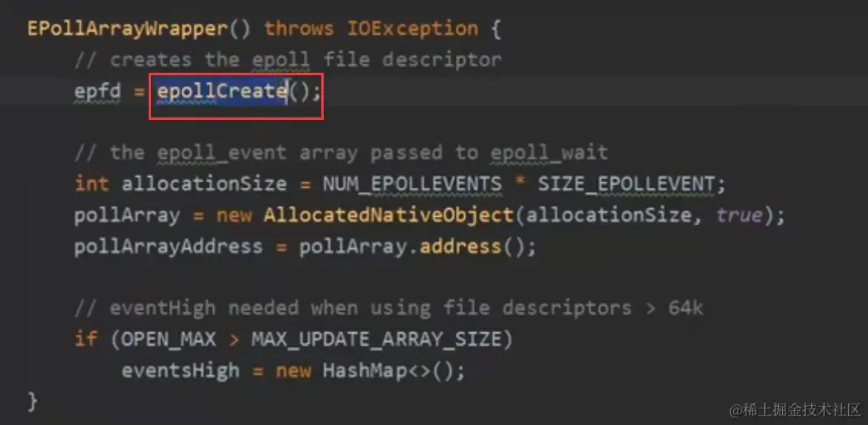Viewport: 868px width, 425px height.
Task: Click the NUM_EPOLLEVENTS constant
Action: [412, 184]
